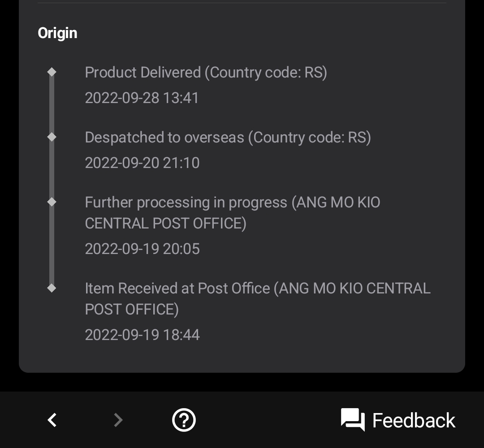This screenshot has height=448, width=484.
Task: Tap Product Delivered (Country code: RS) entry
Action: (x=206, y=73)
